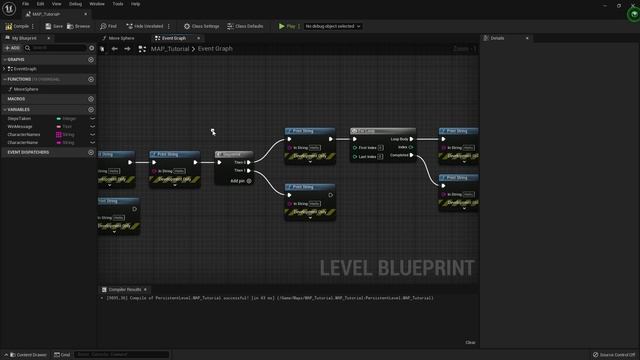Screen dimensions: 640x360
Task: Open My Blueprint view options gear
Action: tap(91, 48)
